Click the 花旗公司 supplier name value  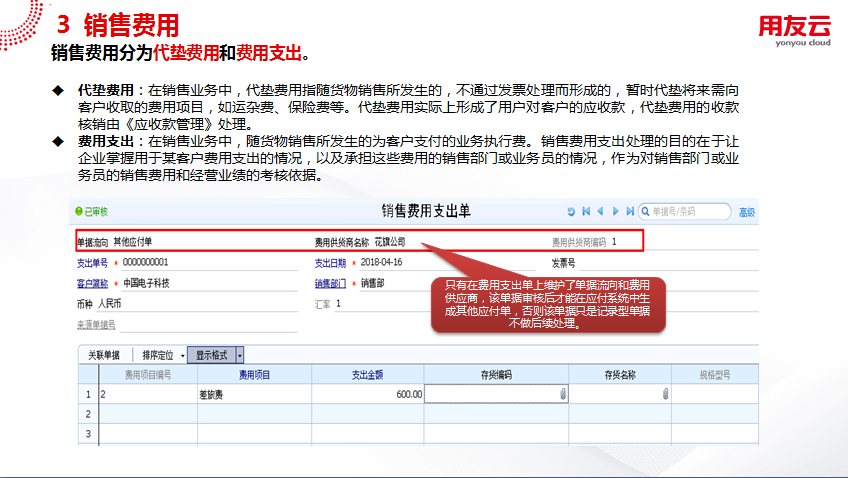point(389,242)
